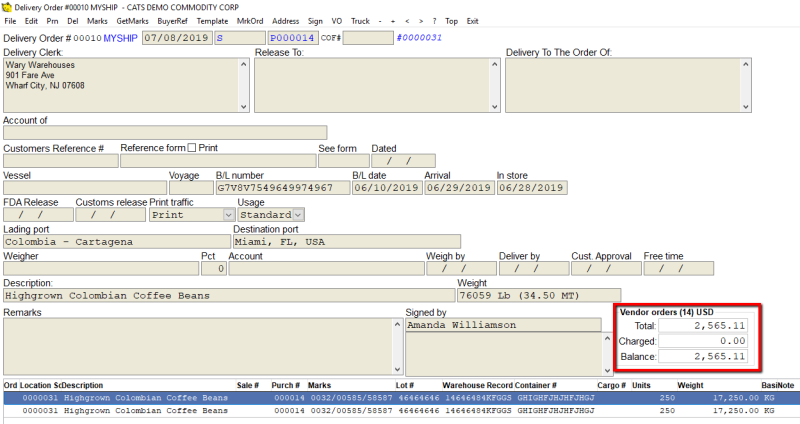Go to the next record with >
Viewport: 800px width, 424px height.
click(x=421, y=21)
